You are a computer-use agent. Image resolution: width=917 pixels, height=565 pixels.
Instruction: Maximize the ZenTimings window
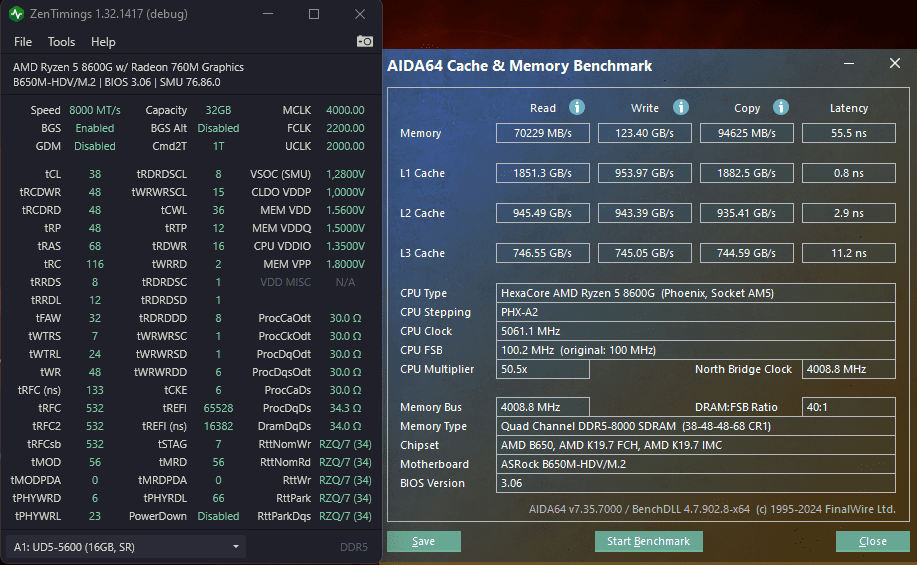[x=314, y=13]
